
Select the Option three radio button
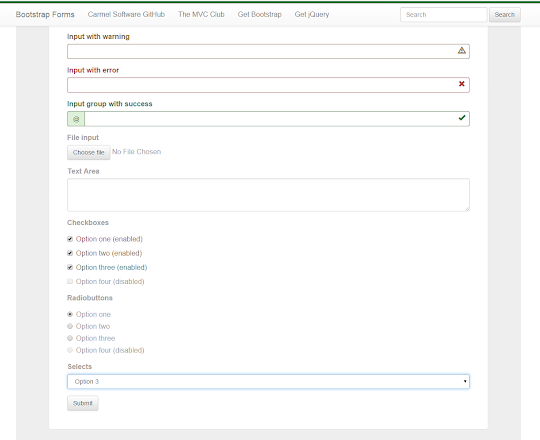(x=70, y=338)
